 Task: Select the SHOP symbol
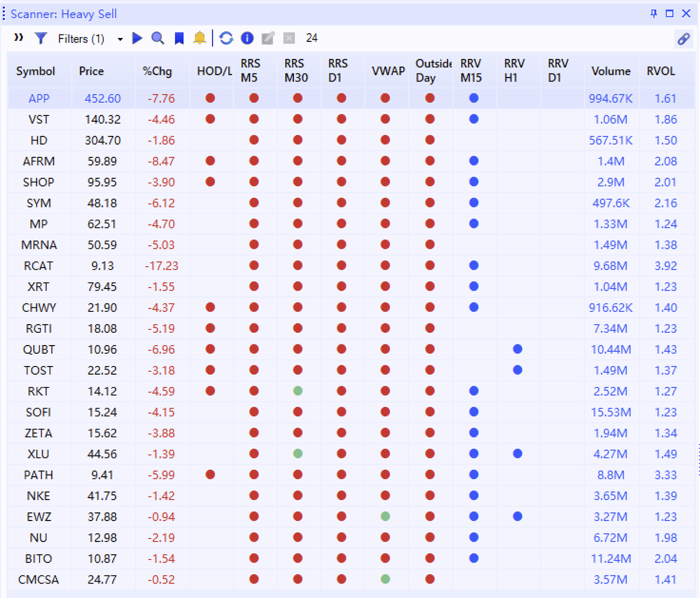pos(38,182)
